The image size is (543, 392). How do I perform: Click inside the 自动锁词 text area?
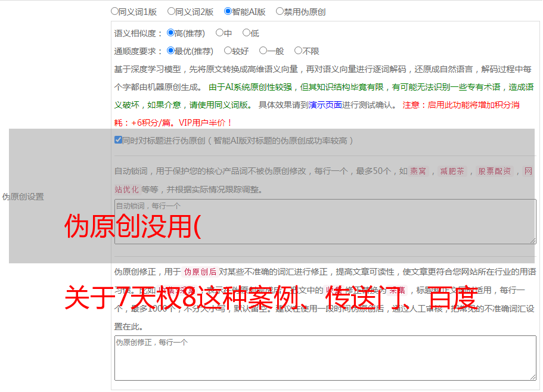[325, 222]
